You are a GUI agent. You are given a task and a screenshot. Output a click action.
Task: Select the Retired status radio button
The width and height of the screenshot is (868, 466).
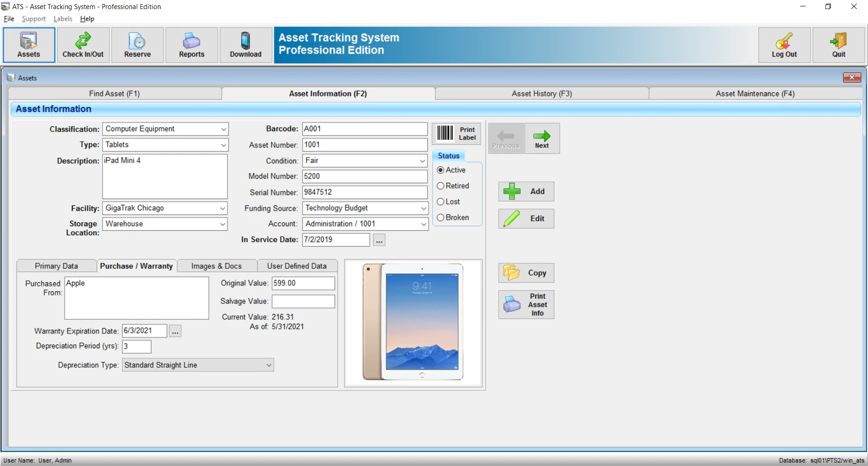coord(440,185)
